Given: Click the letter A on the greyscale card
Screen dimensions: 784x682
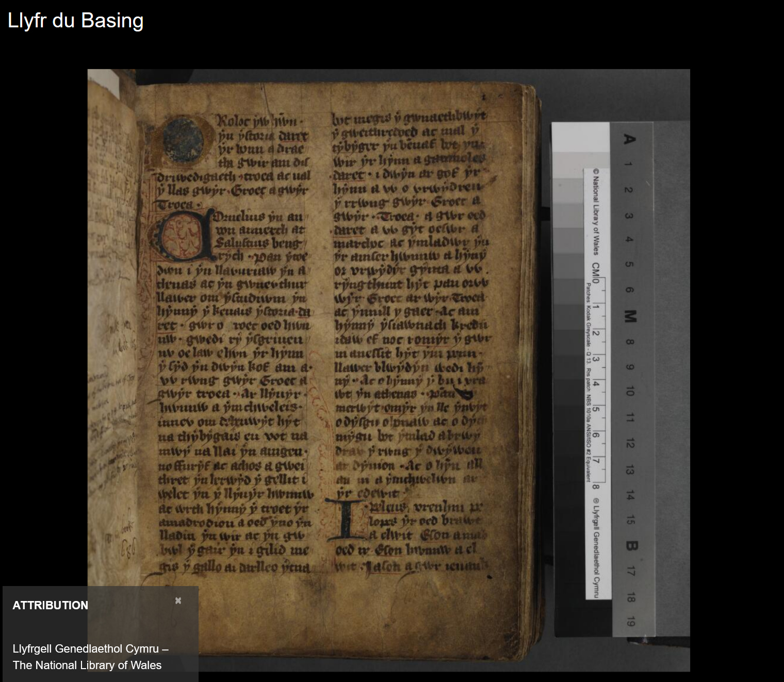Looking at the screenshot, I should tap(629, 139).
